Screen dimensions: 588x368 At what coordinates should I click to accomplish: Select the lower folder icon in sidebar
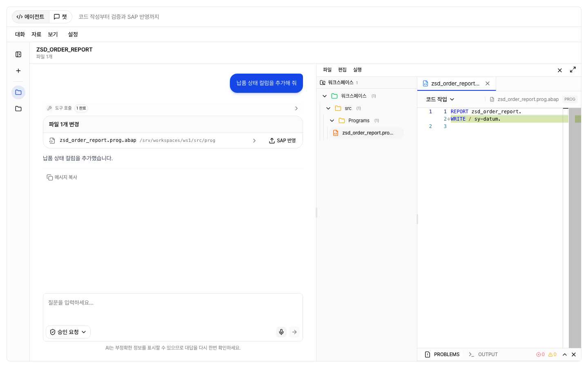point(18,109)
